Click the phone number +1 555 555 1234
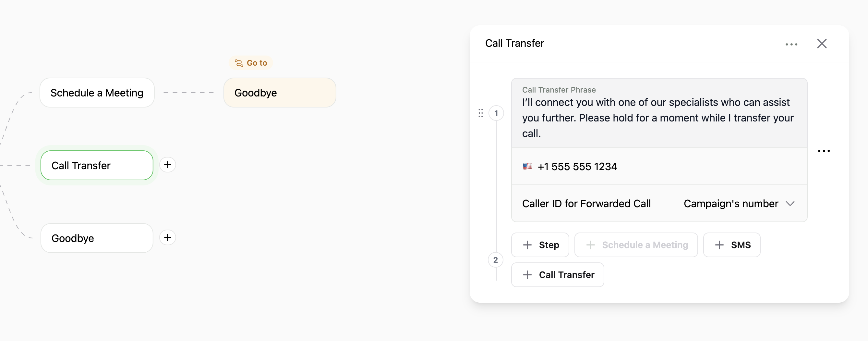The width and height of the screenshot is (868, 341). [x=577, y=166]
